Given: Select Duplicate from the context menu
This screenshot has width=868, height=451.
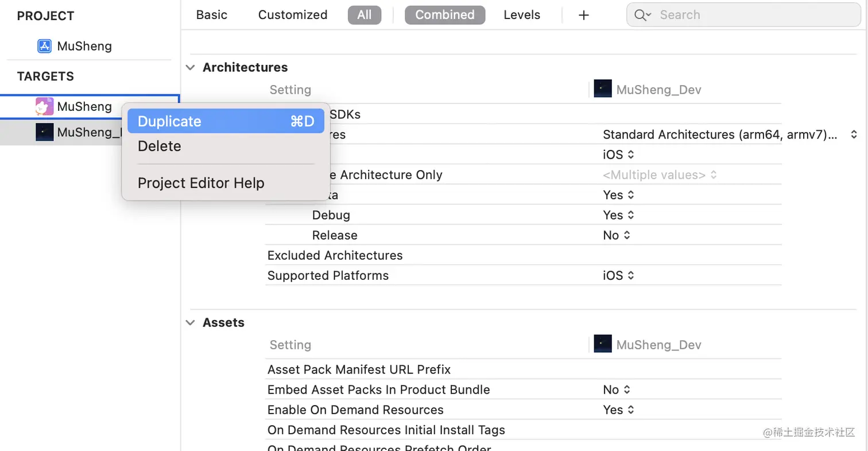Looking at the screenshot, I should (x=226, y=121).
